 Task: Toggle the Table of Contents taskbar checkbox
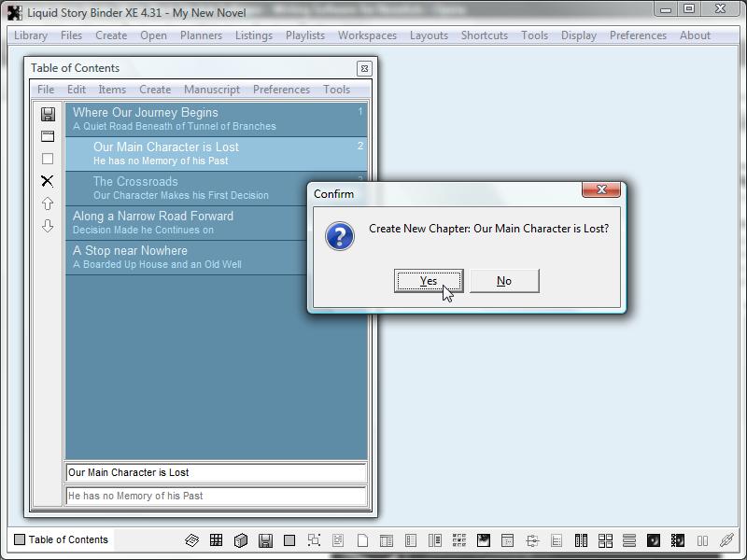click(x=20, y=539)
